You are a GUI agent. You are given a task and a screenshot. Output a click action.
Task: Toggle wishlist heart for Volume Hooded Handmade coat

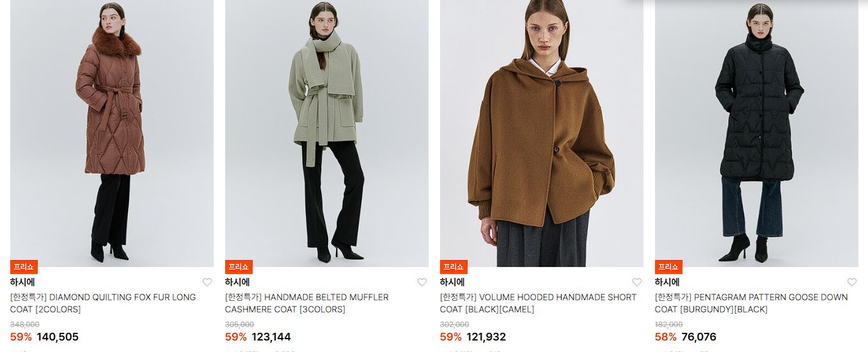[637, 282]
